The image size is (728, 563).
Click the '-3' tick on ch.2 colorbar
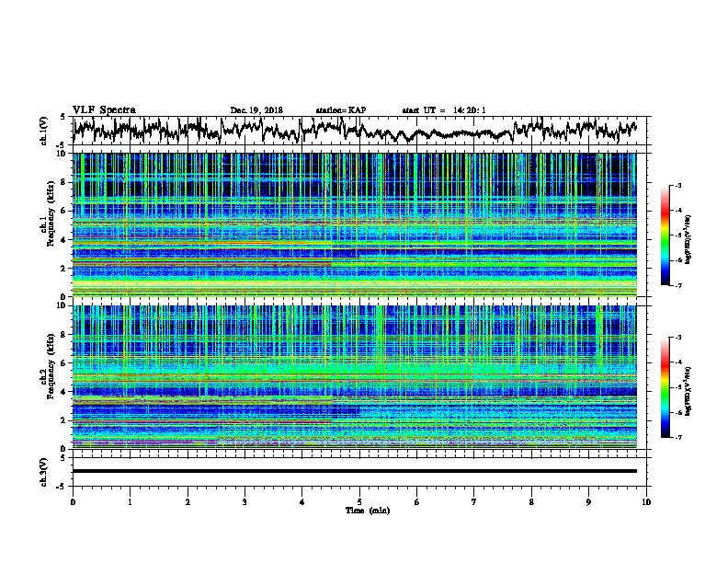tap(677, 338)
